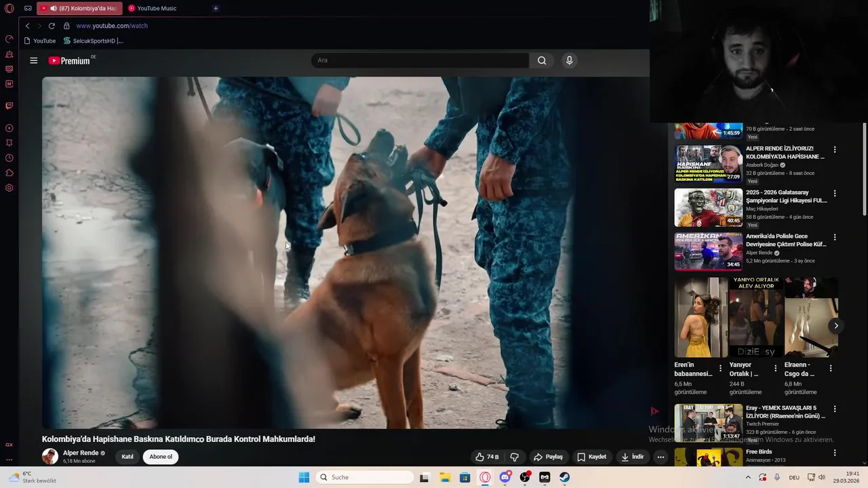Open more actions three-dot button under video
The width and height of the screenshot is (868, 488).
(x=660, y=457)
